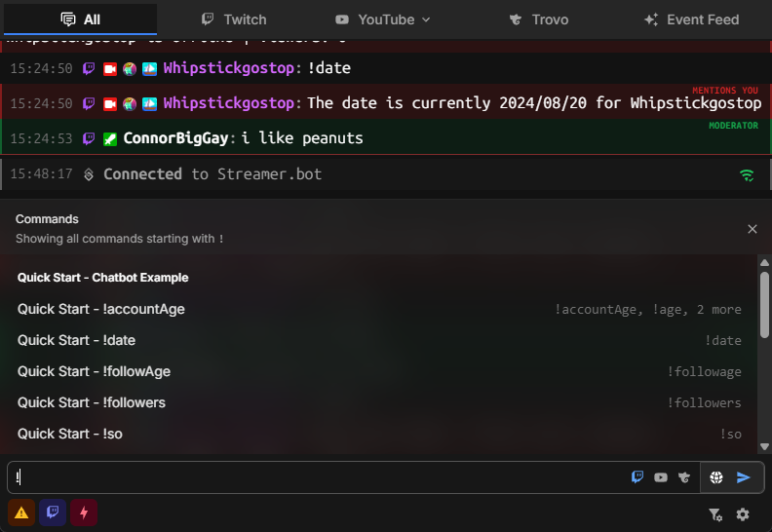This screenshot has height=532, width=772.
Task: Click the blue boat badge on date reply
Action: 150,104
